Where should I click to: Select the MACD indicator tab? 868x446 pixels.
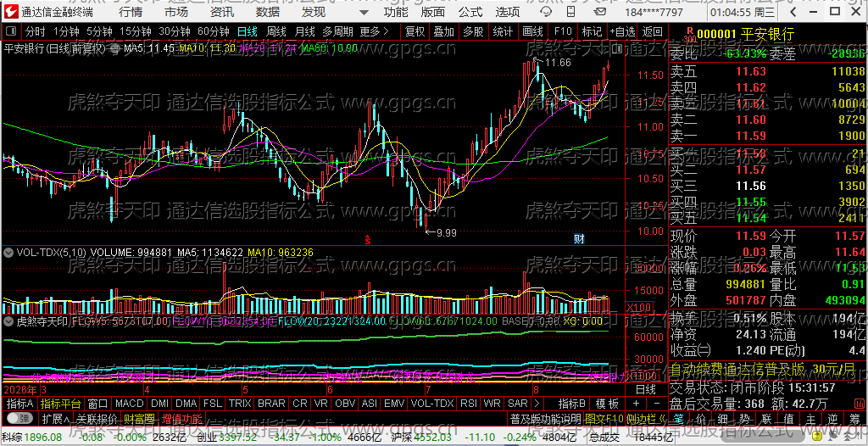pos(129,404)
